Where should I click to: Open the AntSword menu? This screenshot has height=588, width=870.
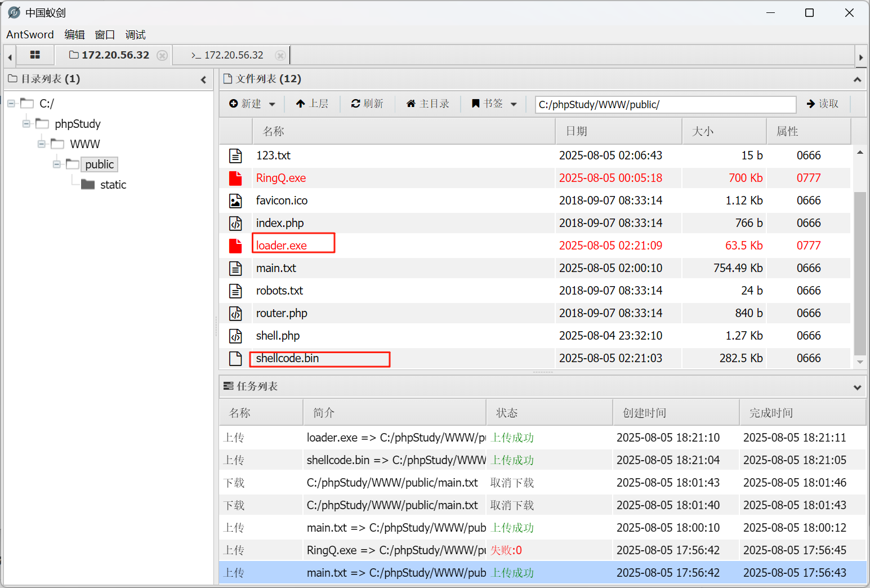[30, 34]
